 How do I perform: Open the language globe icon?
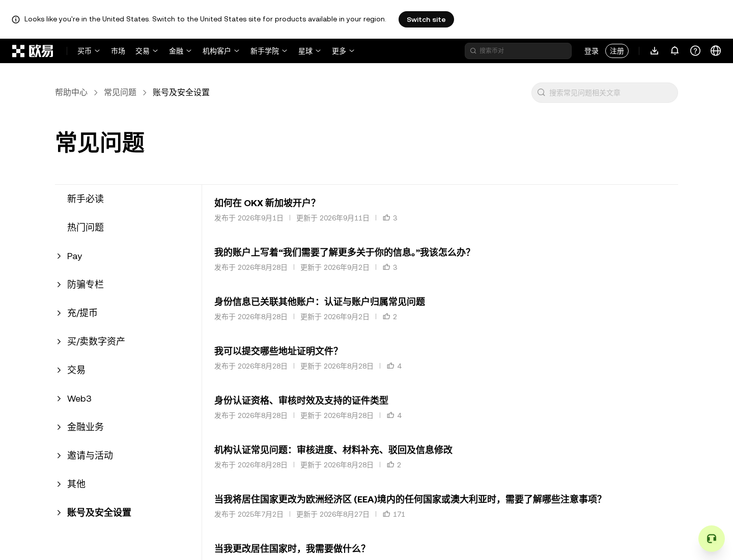tap(716, 51)
